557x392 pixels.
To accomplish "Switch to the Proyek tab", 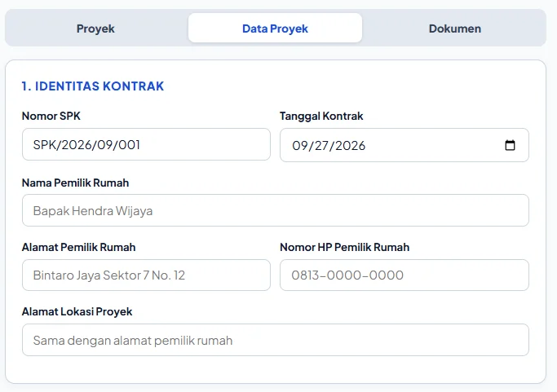I will (x=95, y=28).
